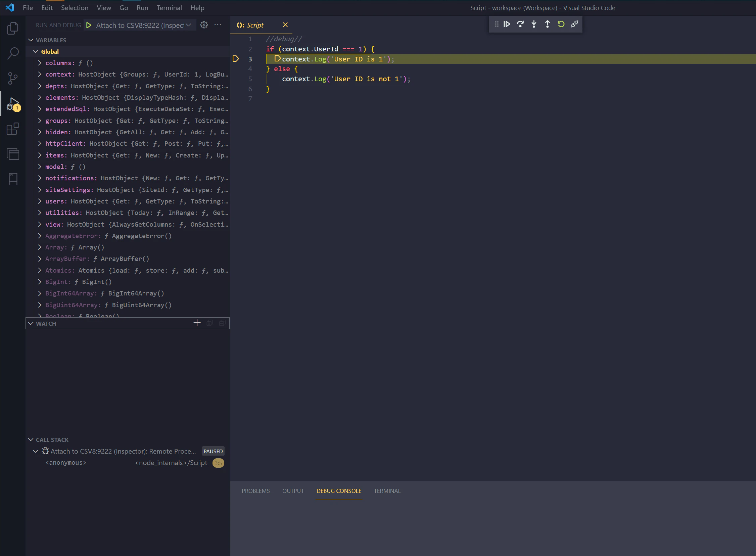
Task: Click the Step Out debug button
Action: coord(548,24)
